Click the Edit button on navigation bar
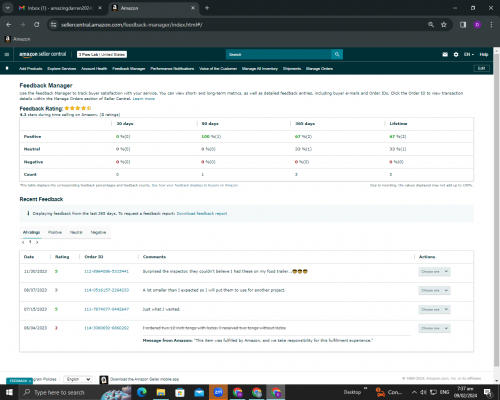 481,68
